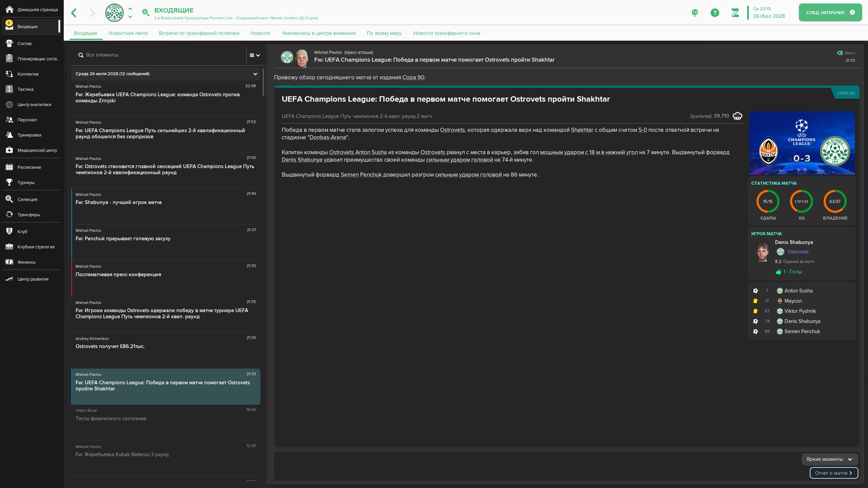Open the globe world icon in header
Viewport: 868px width, 488px height.
695,13
